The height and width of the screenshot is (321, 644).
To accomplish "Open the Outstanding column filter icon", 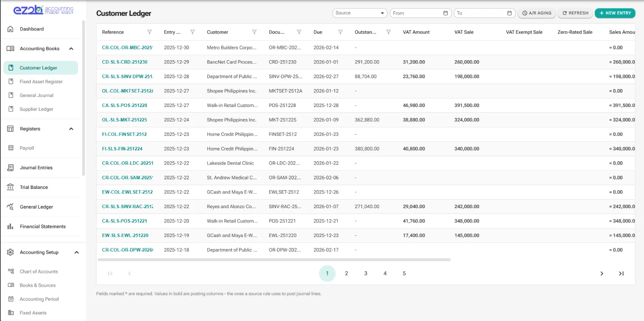I will point(388,32).
